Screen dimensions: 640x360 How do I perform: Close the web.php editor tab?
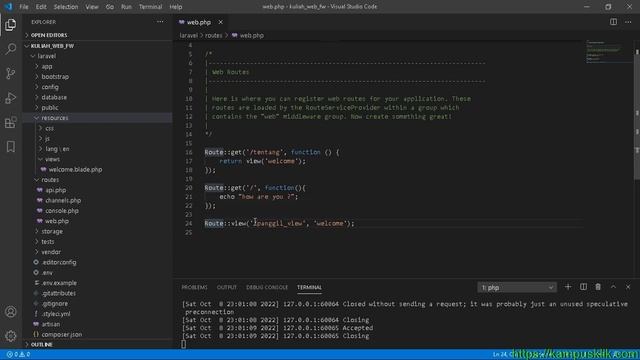pos(220,22)
